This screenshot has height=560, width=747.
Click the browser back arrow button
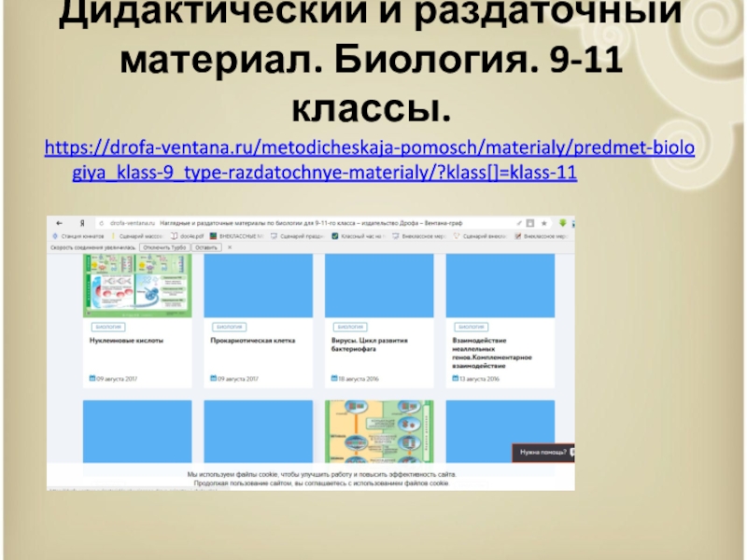pyautogui.click(x=58, y=224)
